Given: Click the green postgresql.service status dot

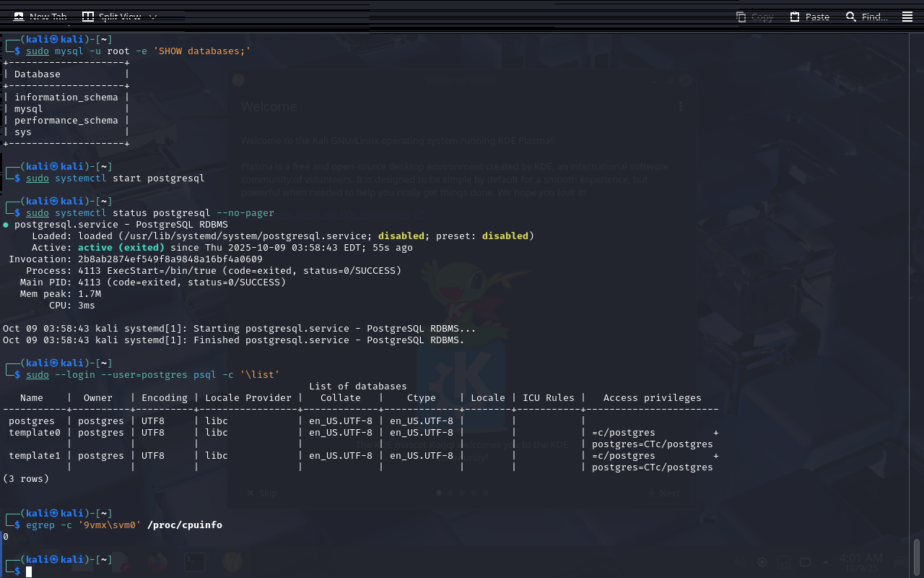Looking at the screenshot, I should click(6, 225).
